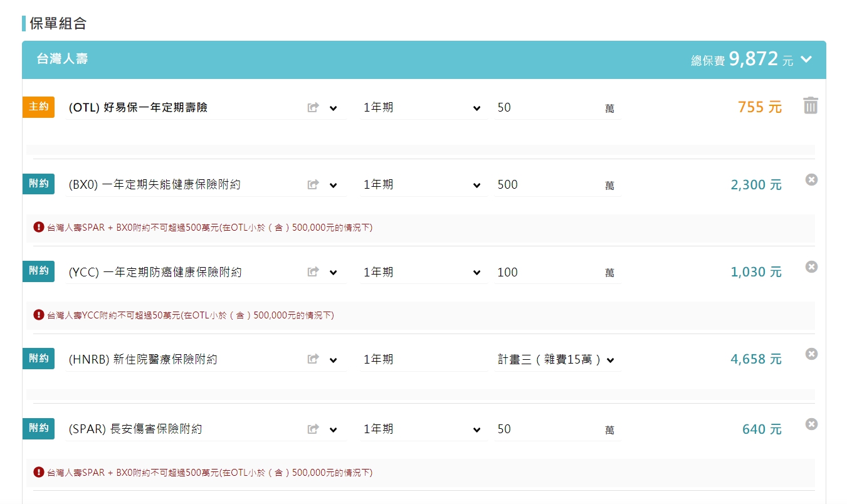Click the 755 元 premium amount
This screenshot has width=847, height=504.
(760, 107)
